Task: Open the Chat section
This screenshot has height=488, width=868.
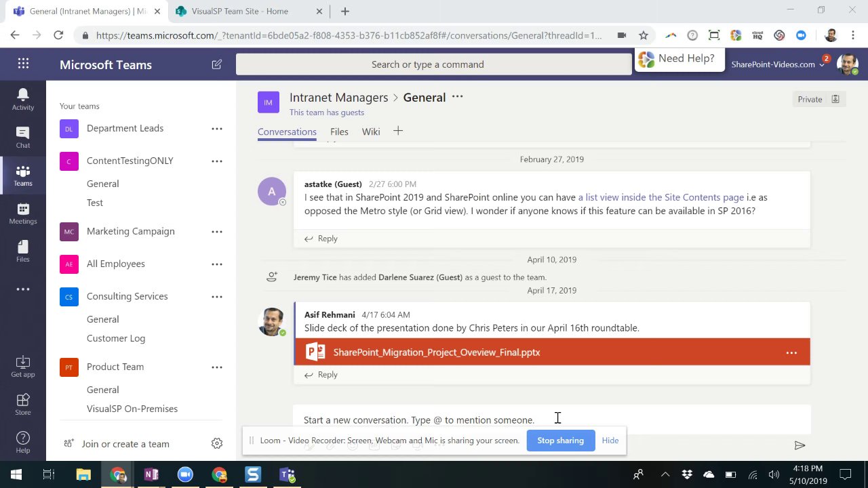Action: [x=23, y=137]
